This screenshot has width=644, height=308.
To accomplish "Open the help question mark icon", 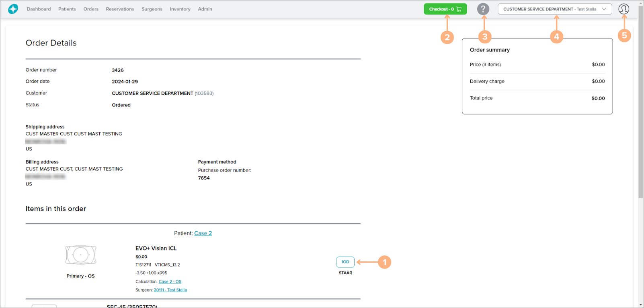I will point(483,9).
